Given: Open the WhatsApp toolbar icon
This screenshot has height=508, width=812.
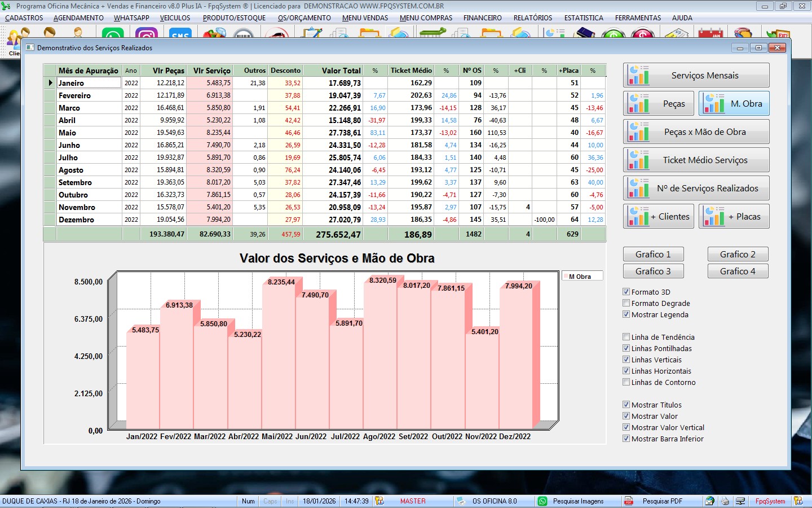Looking at the screenshot, I should coord(112,34).
